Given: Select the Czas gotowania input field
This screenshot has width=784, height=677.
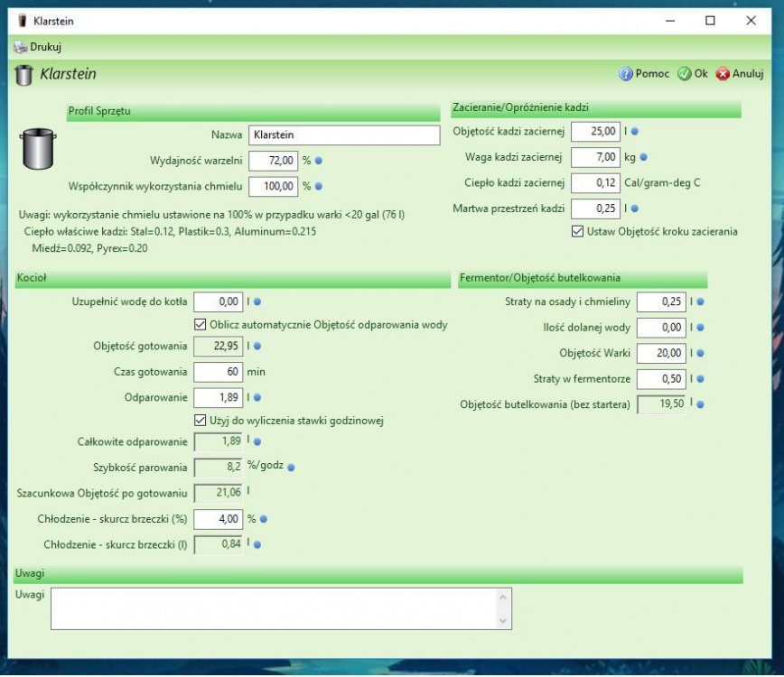Looking at the screenshot, I should point(218,372).
